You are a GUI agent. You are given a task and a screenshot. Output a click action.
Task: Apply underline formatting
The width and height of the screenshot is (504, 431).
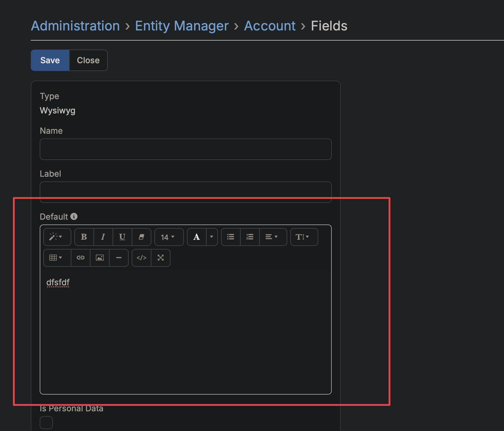coord(122,237)
